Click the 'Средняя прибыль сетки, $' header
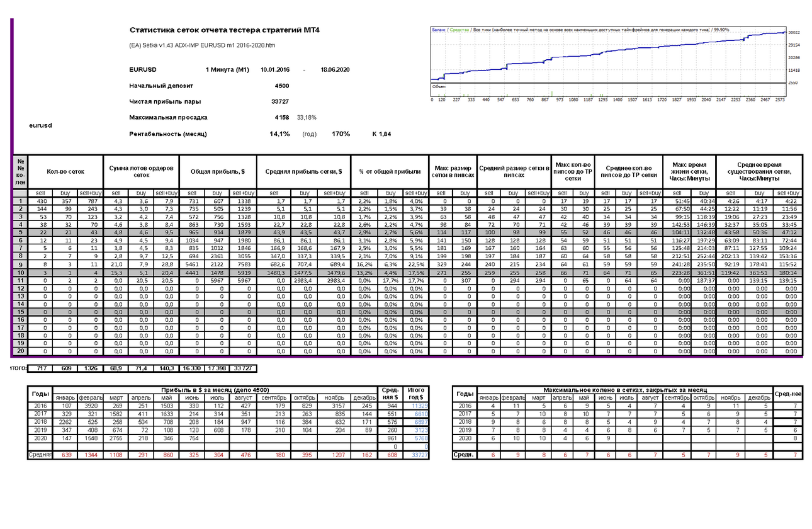The height and width of the screenshot is (529, 812). point(303,171)
